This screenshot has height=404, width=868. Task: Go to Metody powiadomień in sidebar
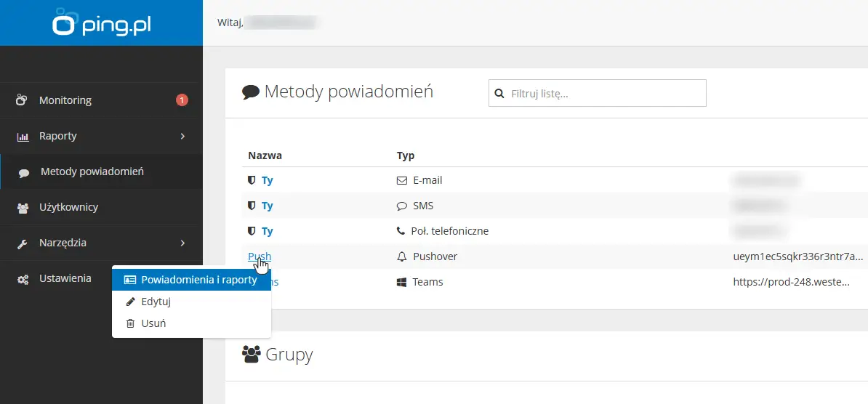tap(92, 172)
